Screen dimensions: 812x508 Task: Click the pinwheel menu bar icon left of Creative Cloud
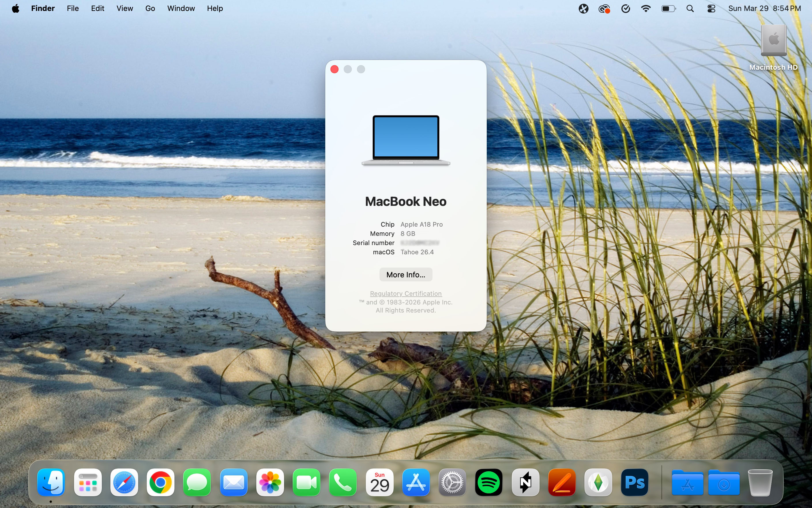[x=584, y=8]
